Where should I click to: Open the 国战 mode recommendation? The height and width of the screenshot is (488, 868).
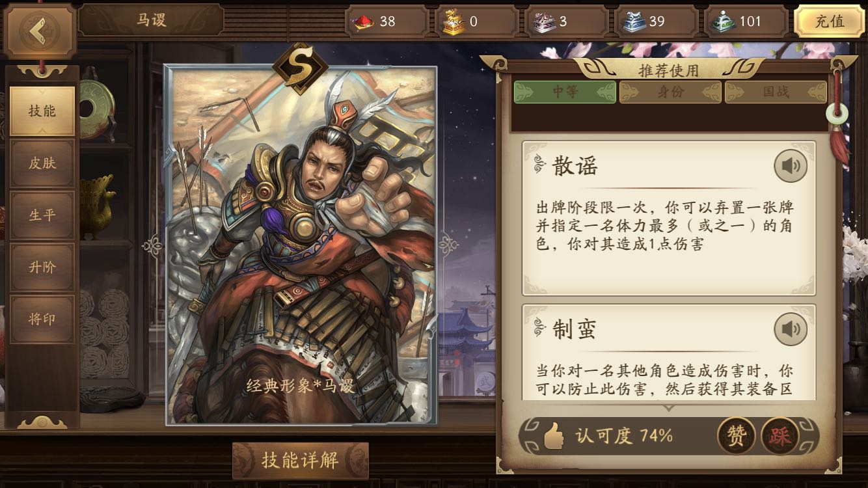pyautogui.click(x=776, y=92)
